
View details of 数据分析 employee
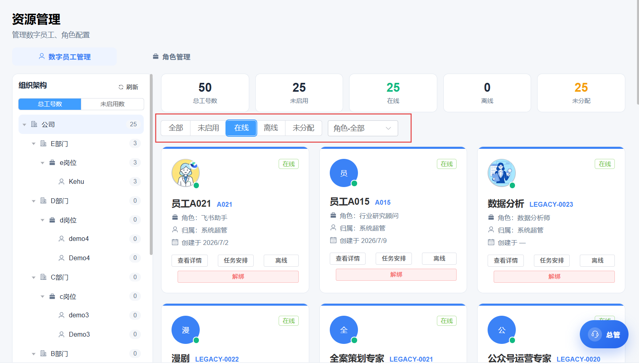tap(506, 261)
